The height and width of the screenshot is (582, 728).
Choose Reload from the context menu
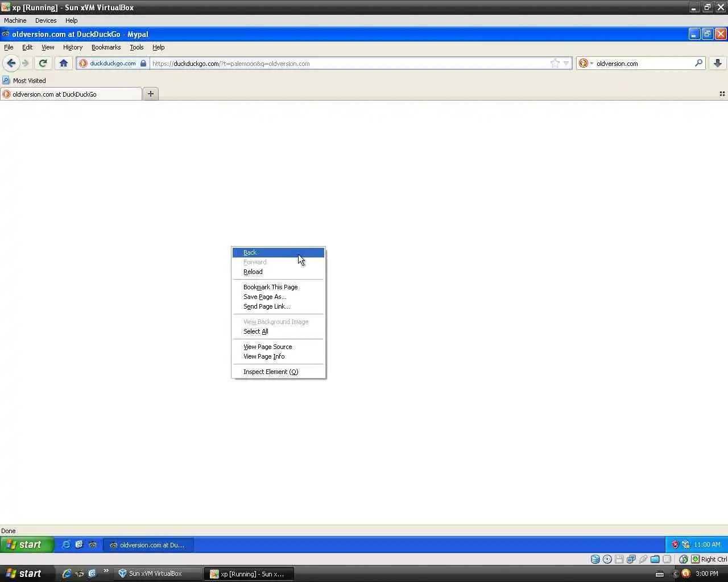(278, 272)
